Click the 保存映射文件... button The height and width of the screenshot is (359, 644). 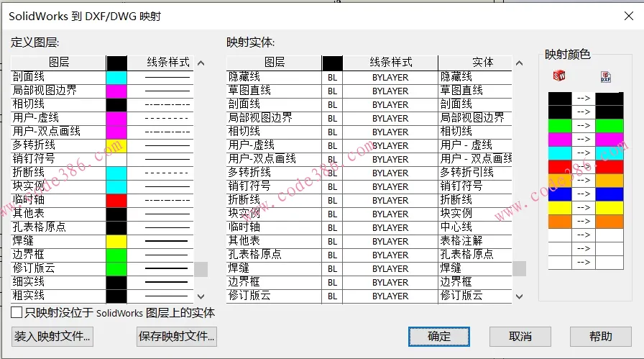point(177,337)
